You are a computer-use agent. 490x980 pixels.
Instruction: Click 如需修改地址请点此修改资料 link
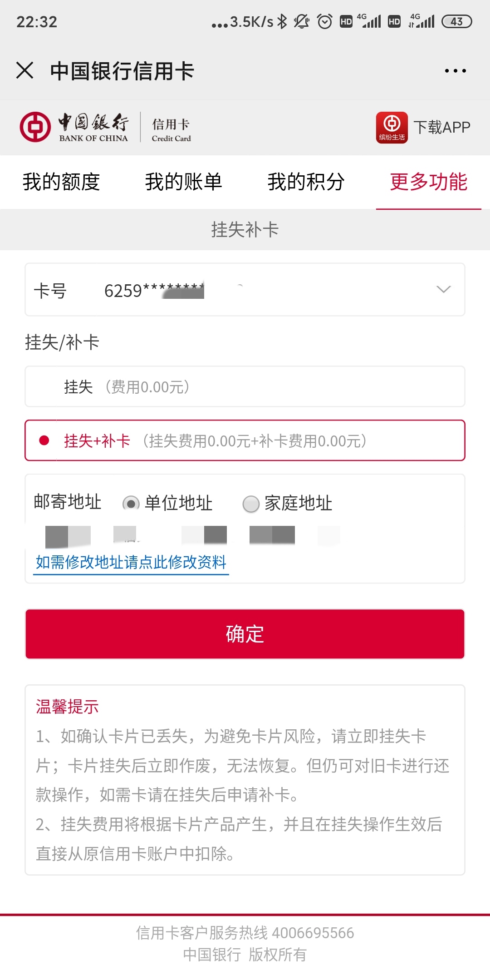(x=131, y=562)
